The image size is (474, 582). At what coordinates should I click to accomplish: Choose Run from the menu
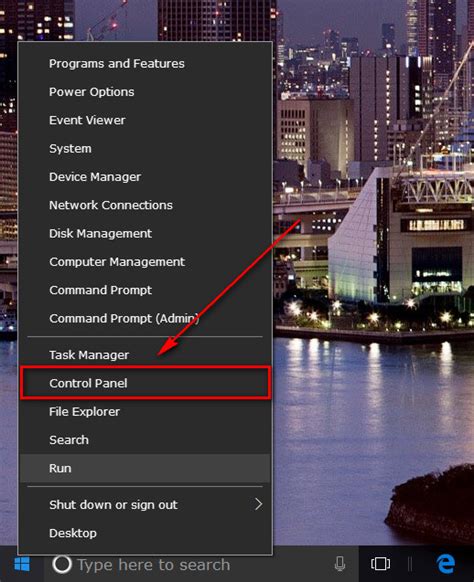tap(146, 468)
